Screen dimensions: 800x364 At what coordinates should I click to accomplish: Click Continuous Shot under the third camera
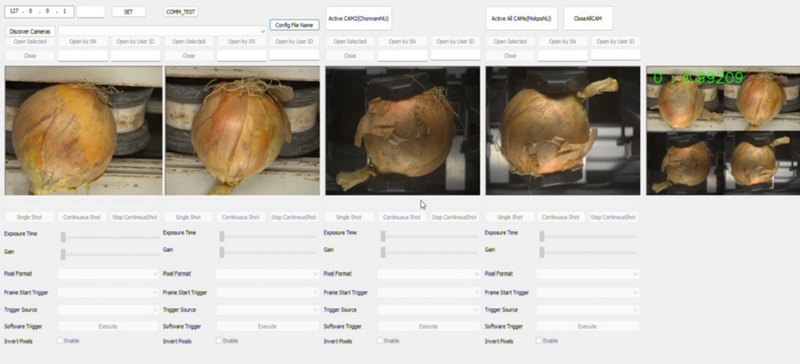point(402,217)
